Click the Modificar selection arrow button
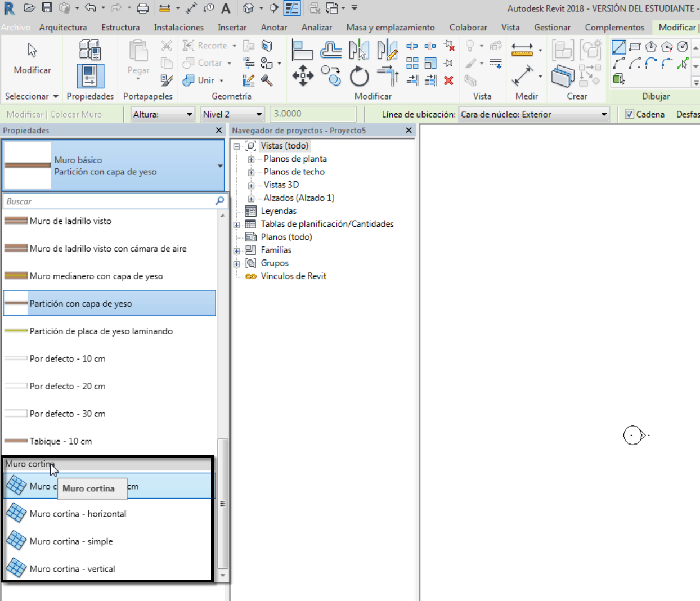 click(x=32, y=58)
